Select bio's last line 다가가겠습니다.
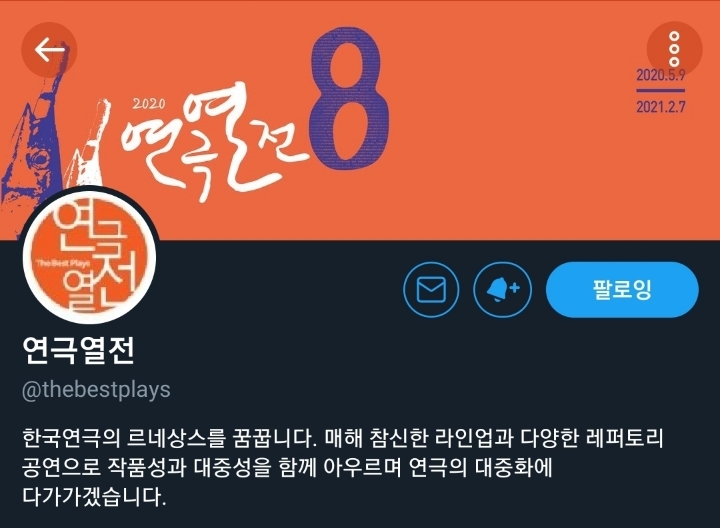This screenshot has width=720, height=528. pos(94,497)
